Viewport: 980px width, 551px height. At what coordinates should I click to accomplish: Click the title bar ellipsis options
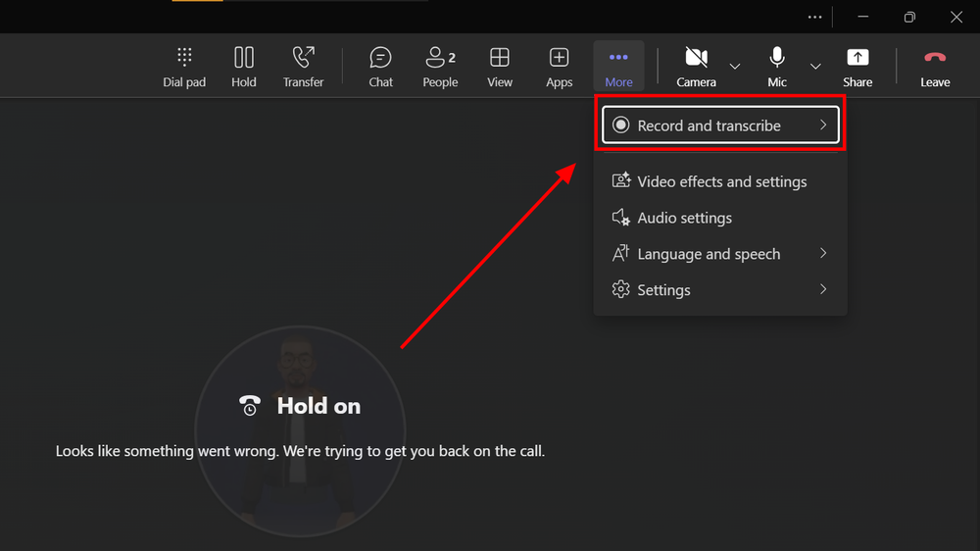click(x=815, y=17)
